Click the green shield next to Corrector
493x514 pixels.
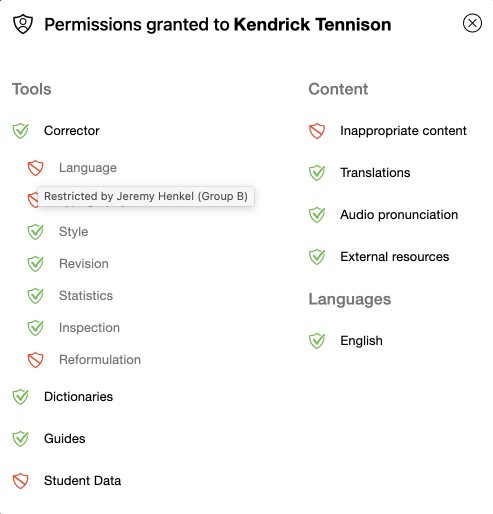tap(20, 131)
